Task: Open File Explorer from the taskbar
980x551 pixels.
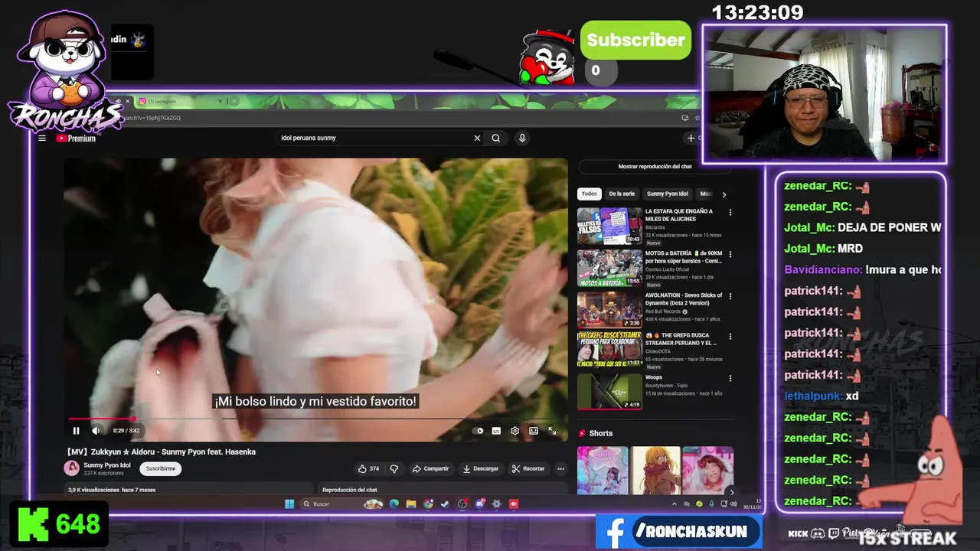Action: coord(411,504)
